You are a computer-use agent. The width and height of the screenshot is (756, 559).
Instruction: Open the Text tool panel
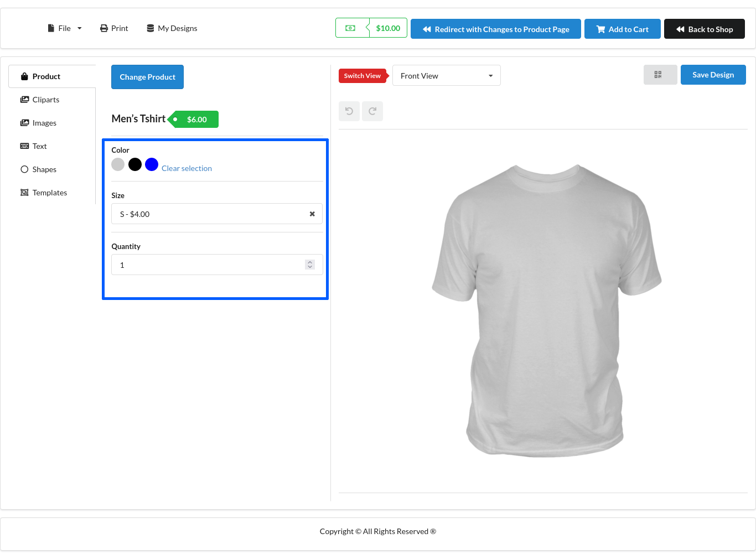tap(39, 146)
